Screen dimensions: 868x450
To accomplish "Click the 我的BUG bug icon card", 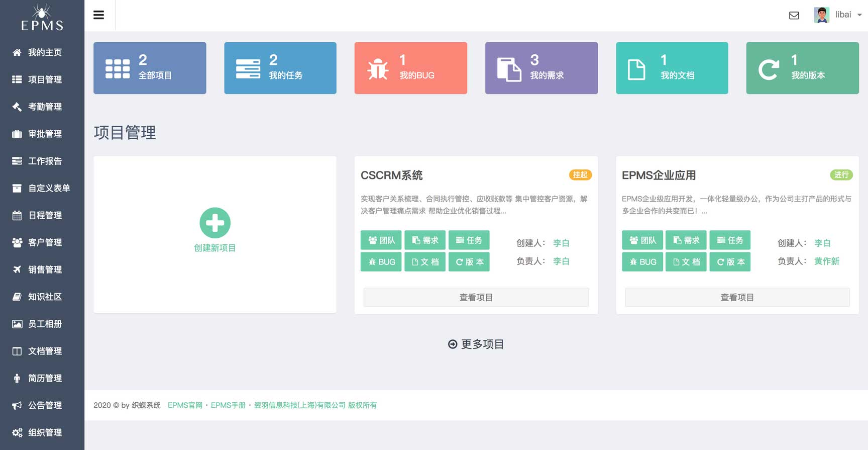I will (411, 68).
